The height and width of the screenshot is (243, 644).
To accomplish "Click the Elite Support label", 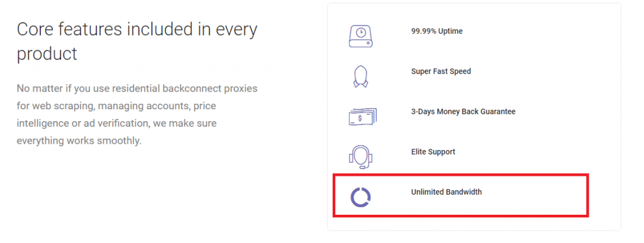I will click(x=433, y=151).
